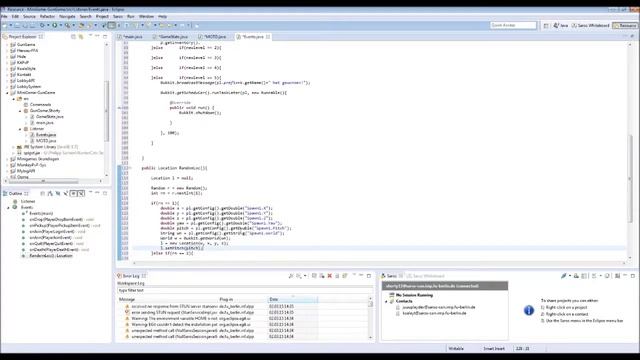Click the Open Perspective icon
The height and width of the screenshot is (360, 640).
click(546, 25)
